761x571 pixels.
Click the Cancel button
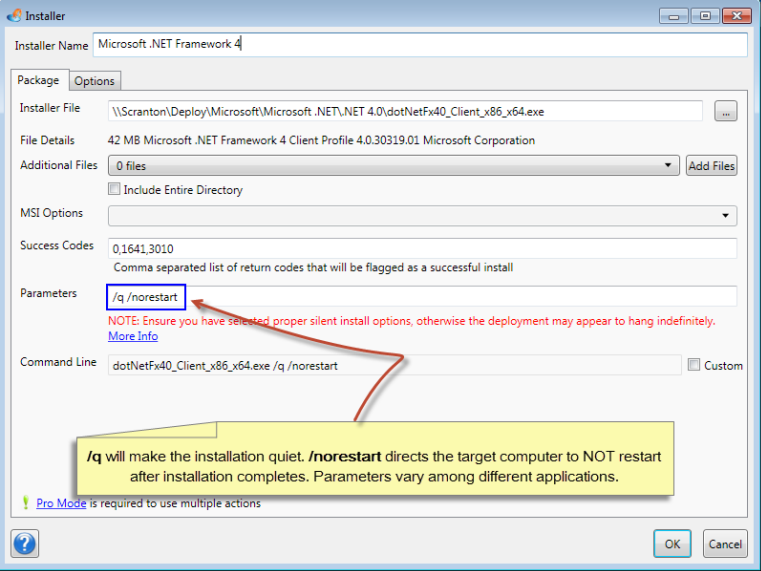[725, 544]
